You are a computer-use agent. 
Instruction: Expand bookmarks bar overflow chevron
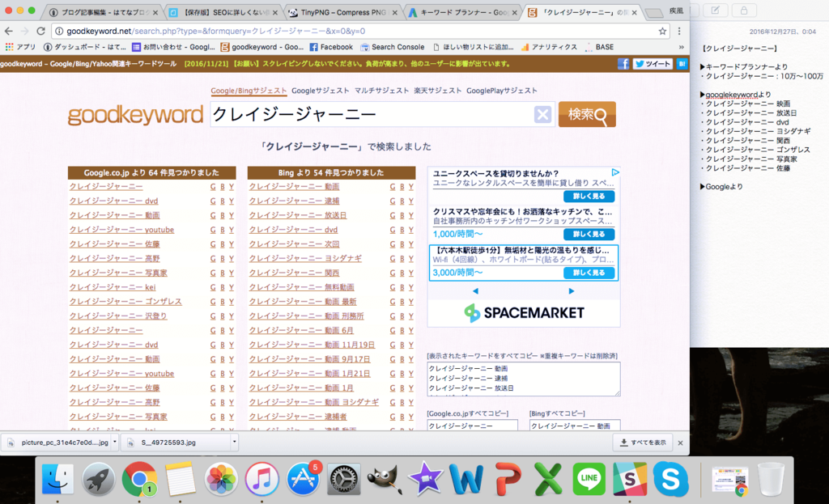coord(681,47)
